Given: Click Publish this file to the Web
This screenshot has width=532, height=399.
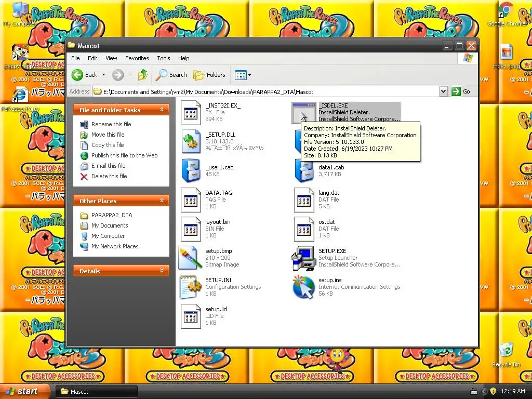Looking at the screenshot, I should pos(124,155).
